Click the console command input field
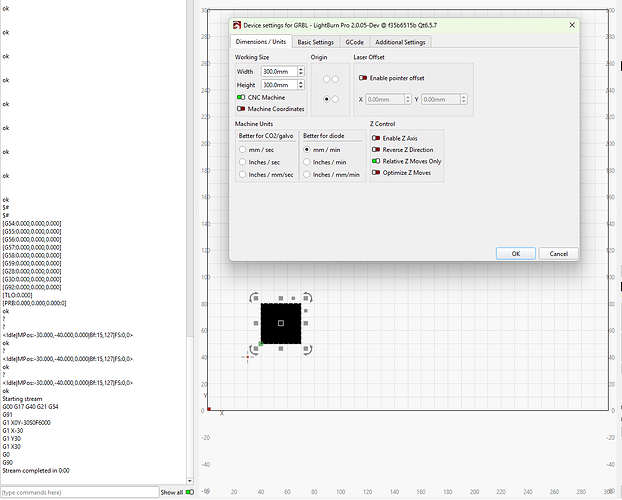 [x=78, y=492]
